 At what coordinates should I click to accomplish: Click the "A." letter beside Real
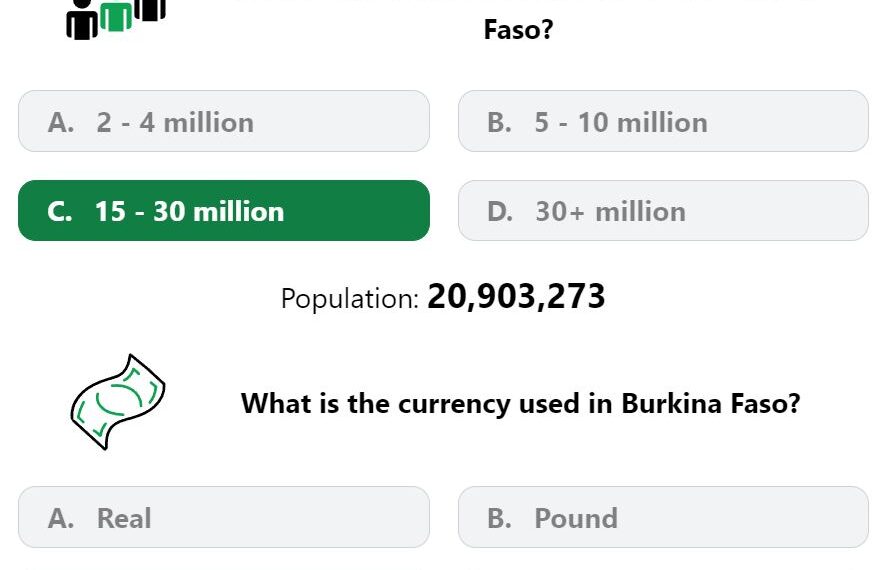[61, 519]
